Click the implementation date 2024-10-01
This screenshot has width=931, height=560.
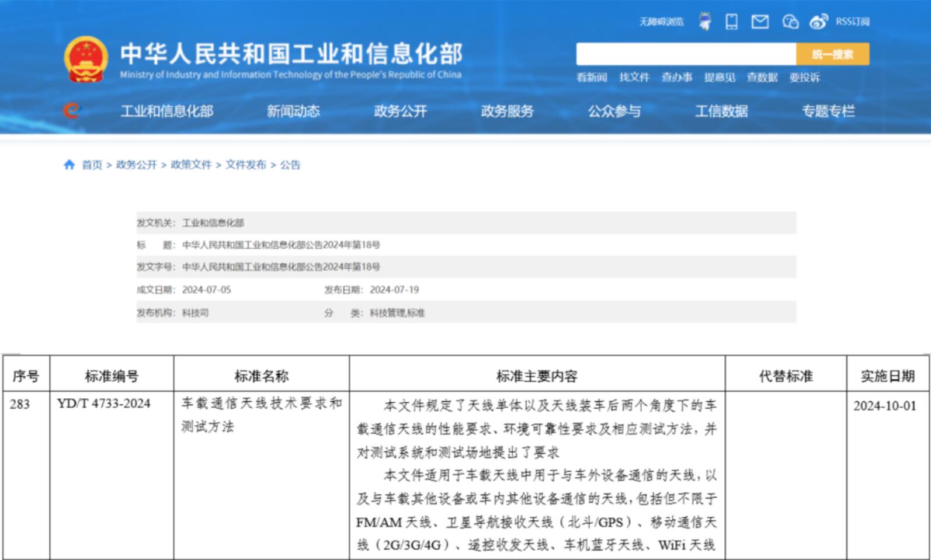click(x=885, y=406)
